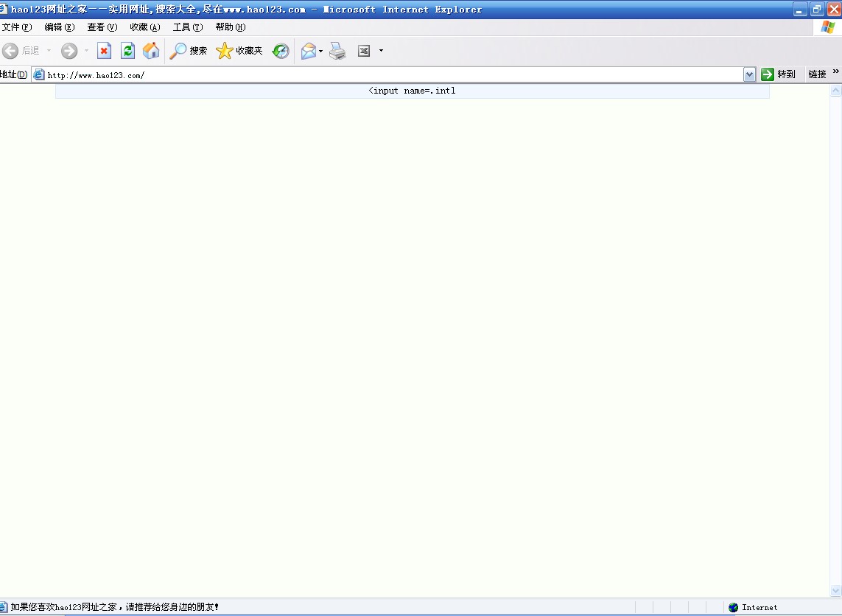Open the History clock icon
Screen dimensions: 842x616
coord(281,51)
